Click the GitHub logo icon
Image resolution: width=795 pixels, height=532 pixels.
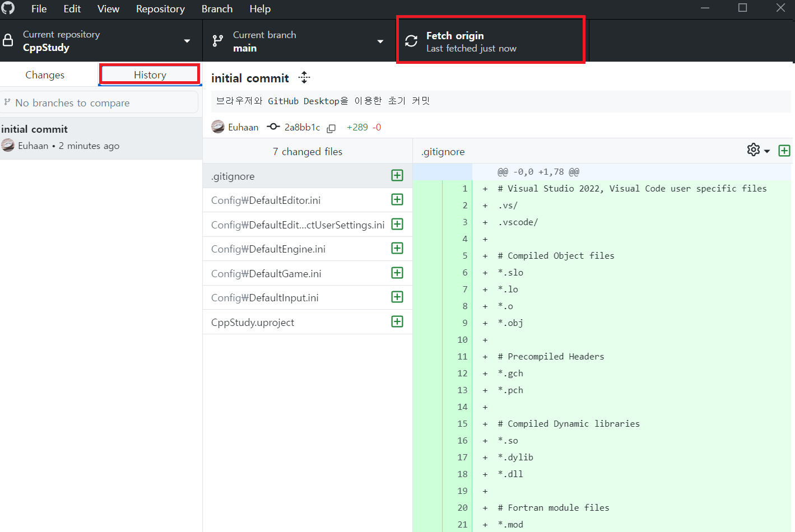[8, 8]
